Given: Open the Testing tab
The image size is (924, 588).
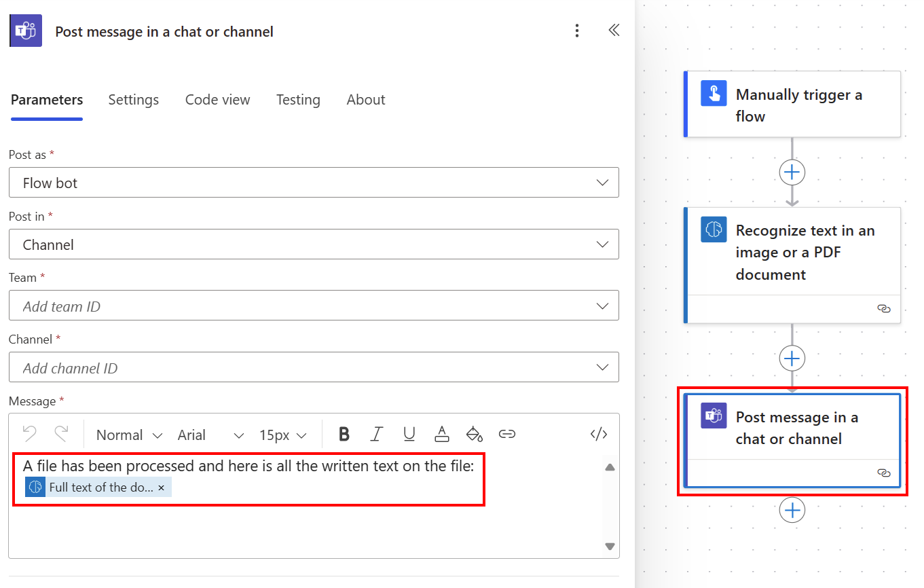Looking at the screenshot, I should tap(298, 99).
